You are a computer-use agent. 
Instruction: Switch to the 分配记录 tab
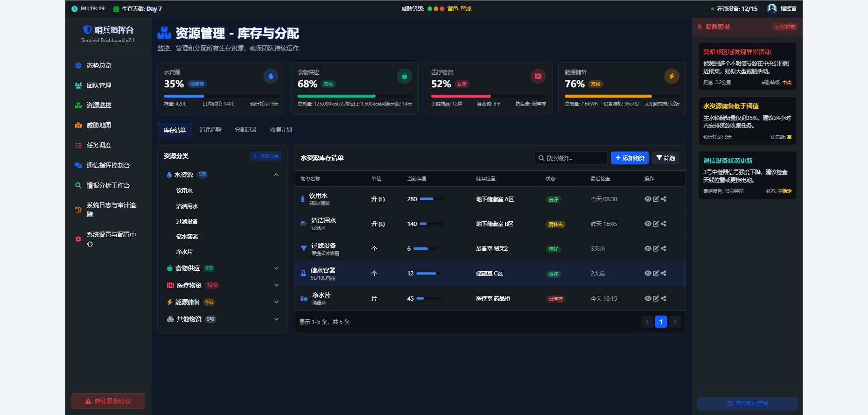pos(246,130)
